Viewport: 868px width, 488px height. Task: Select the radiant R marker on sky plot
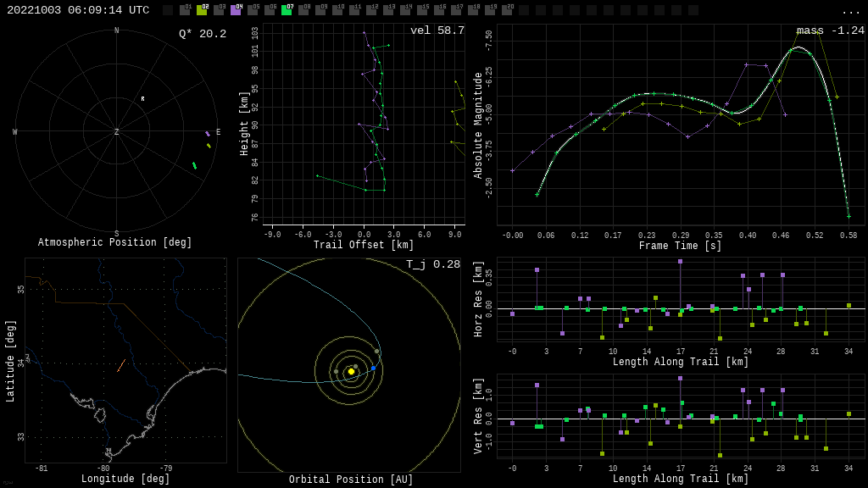[x=142, y=99]
